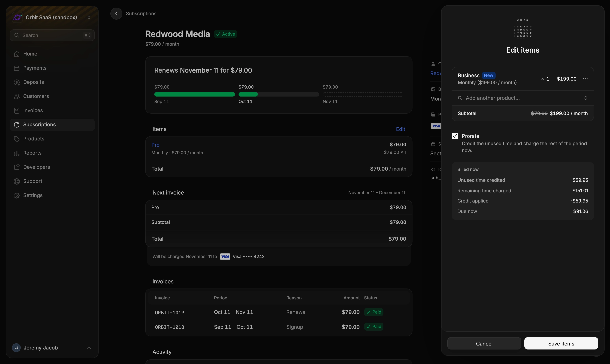Image resolution: width=610 pixels, height=364 pixels.
Task: Click the Remaining time charged $151.01 value
Action: [x=580, y=191]
